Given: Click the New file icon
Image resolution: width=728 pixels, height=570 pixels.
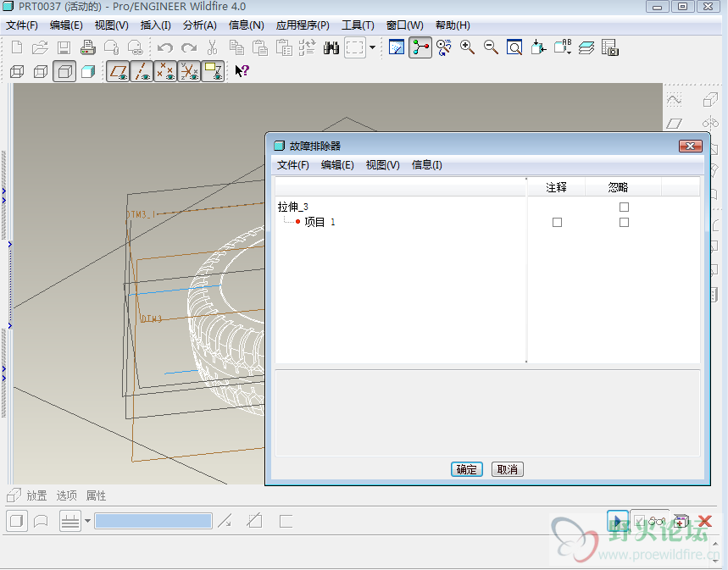Looking at the screenshot, I should [x=17, y=47].
